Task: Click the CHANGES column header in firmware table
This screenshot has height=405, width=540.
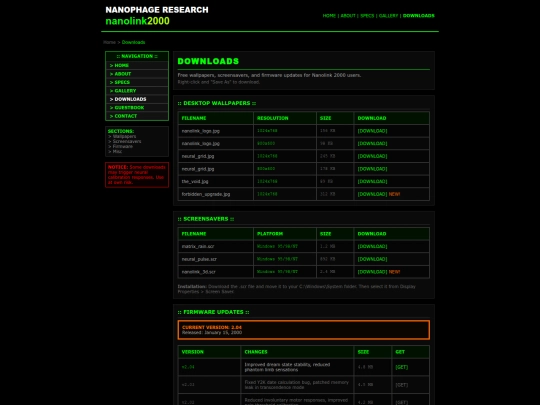Action: (x=297, y=352)
